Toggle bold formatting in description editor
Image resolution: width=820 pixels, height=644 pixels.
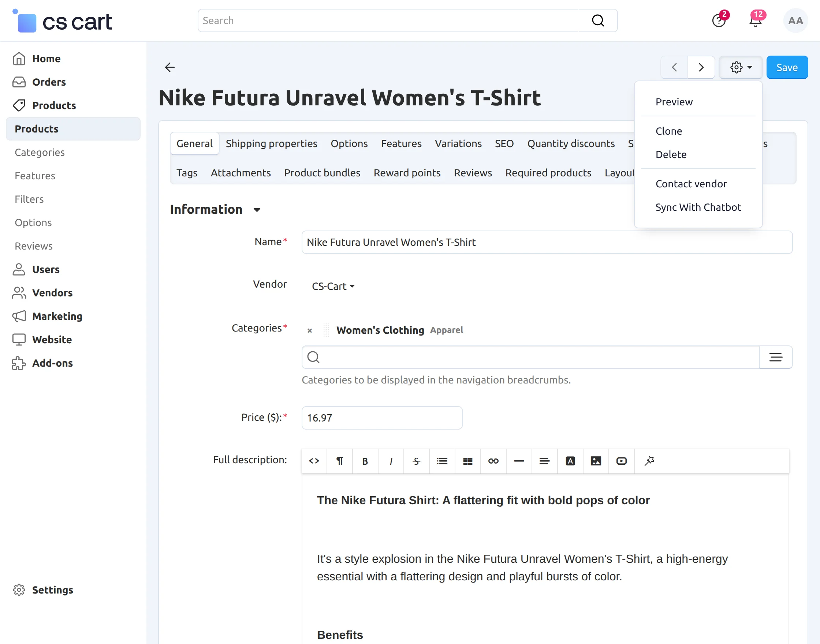point(365,461)
